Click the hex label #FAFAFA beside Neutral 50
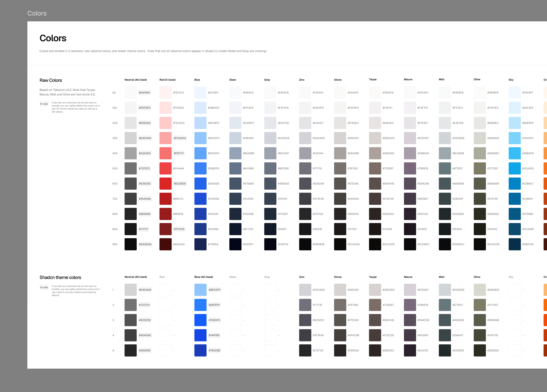 point(144,93)
